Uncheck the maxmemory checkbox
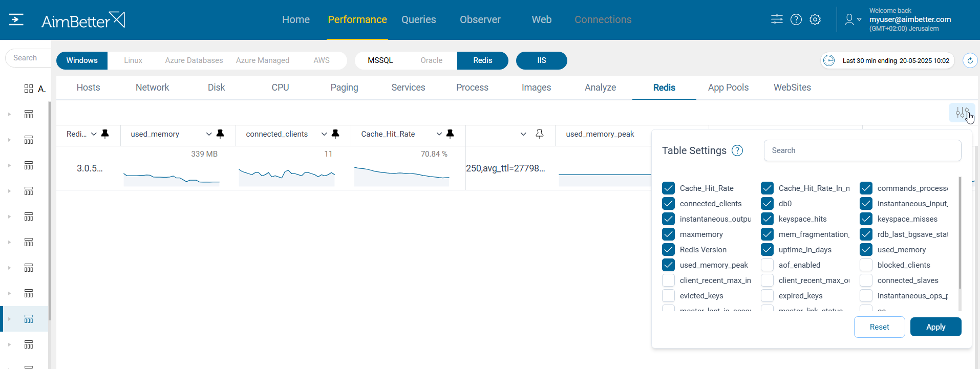 coord(668,234)
